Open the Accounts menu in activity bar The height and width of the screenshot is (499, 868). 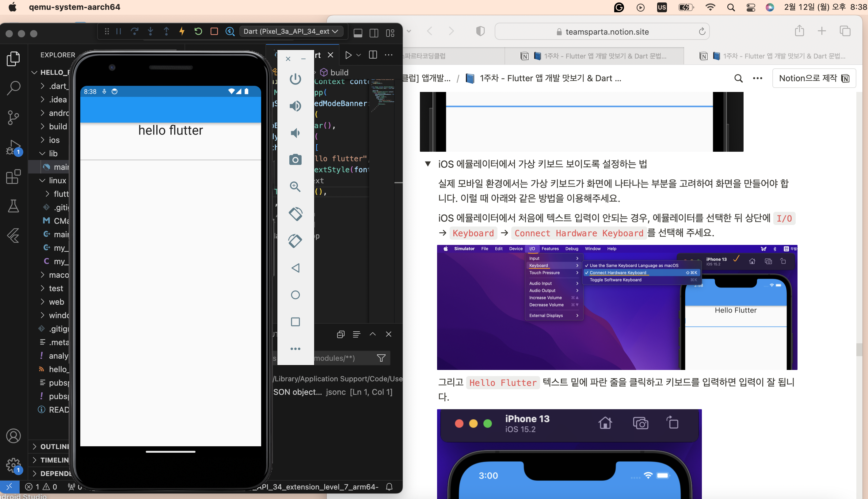click(13, 436)
